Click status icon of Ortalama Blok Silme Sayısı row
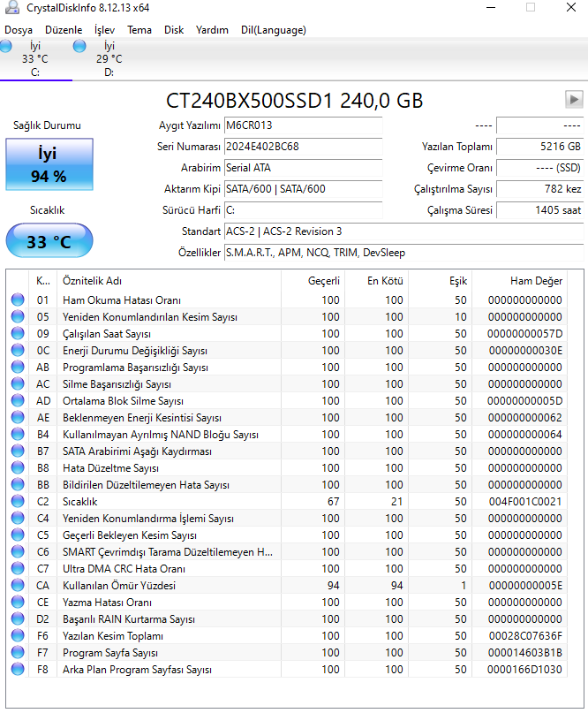The height and width of the screenshot is (713, 588). coord(18,401)
